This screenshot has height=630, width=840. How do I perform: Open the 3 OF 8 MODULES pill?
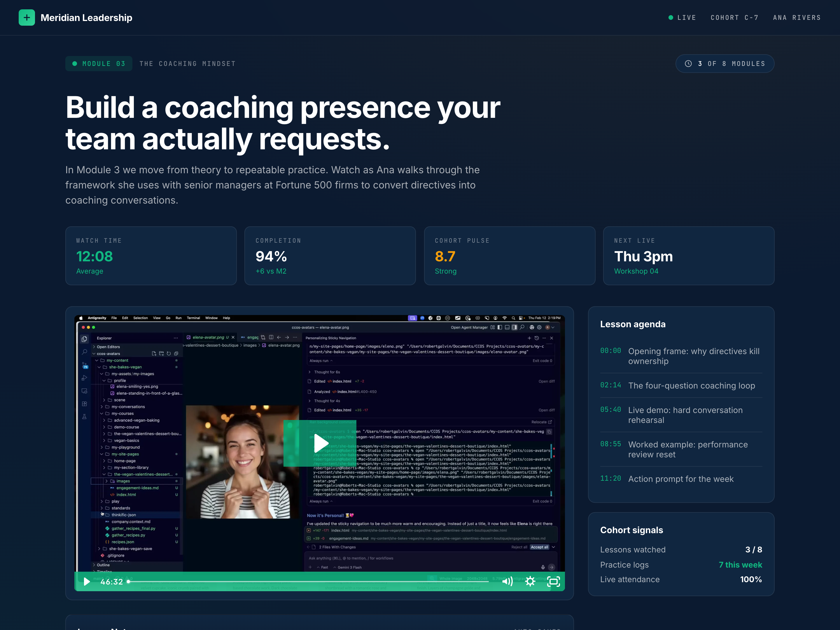[724, 63]
